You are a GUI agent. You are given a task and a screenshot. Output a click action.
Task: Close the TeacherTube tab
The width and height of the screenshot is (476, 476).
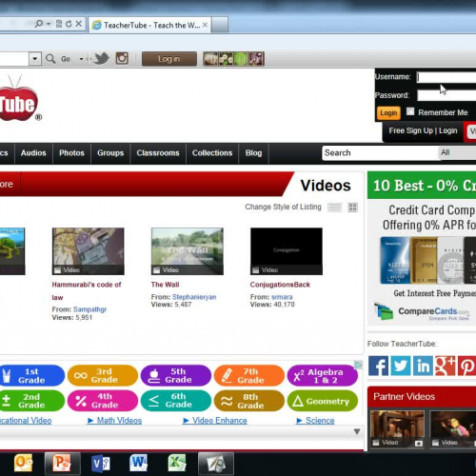205,25
